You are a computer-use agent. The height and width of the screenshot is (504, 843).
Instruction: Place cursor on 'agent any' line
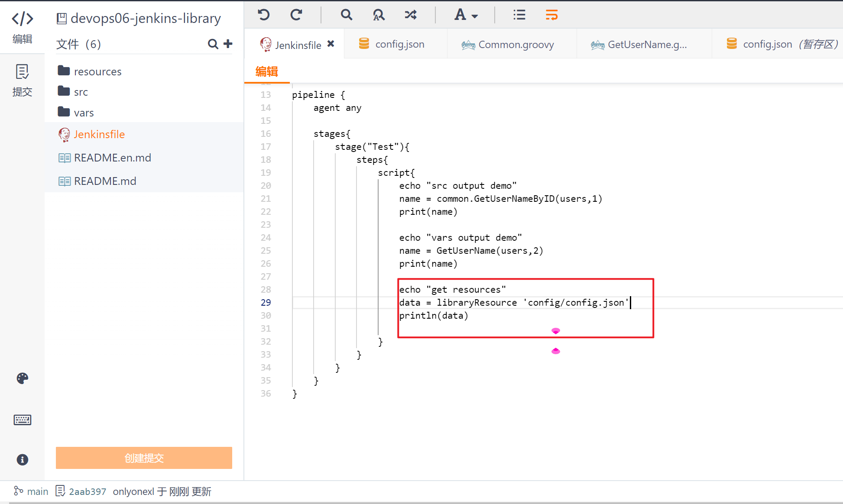pyautogui.click(x=337, y=108)
